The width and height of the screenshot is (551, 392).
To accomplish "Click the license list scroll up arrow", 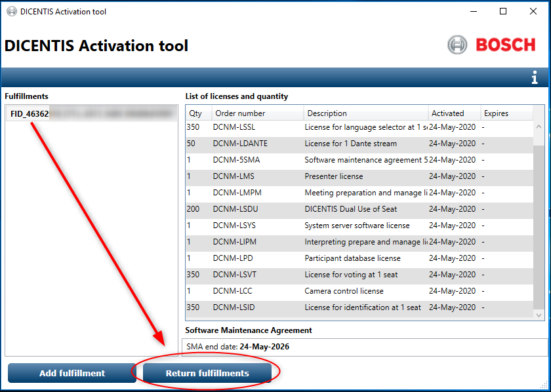I will click(x=539, y=127).
